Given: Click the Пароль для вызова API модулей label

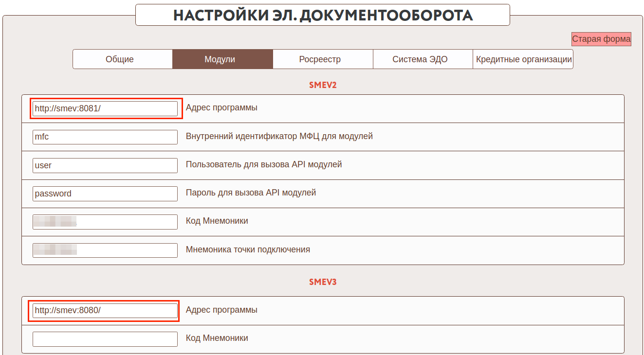Looking at the screenshot, I should (251, 193).
